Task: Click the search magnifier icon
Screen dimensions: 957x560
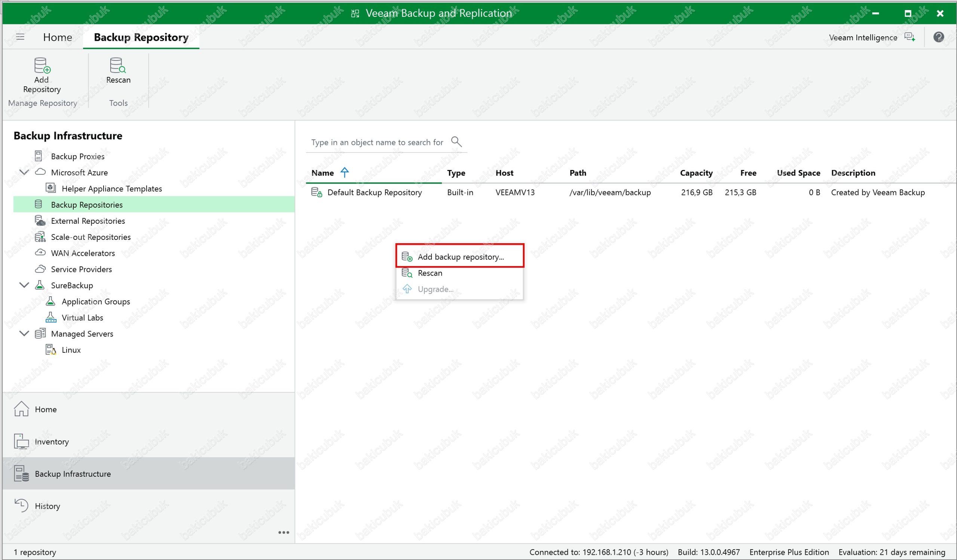Action: coord(456,142)
